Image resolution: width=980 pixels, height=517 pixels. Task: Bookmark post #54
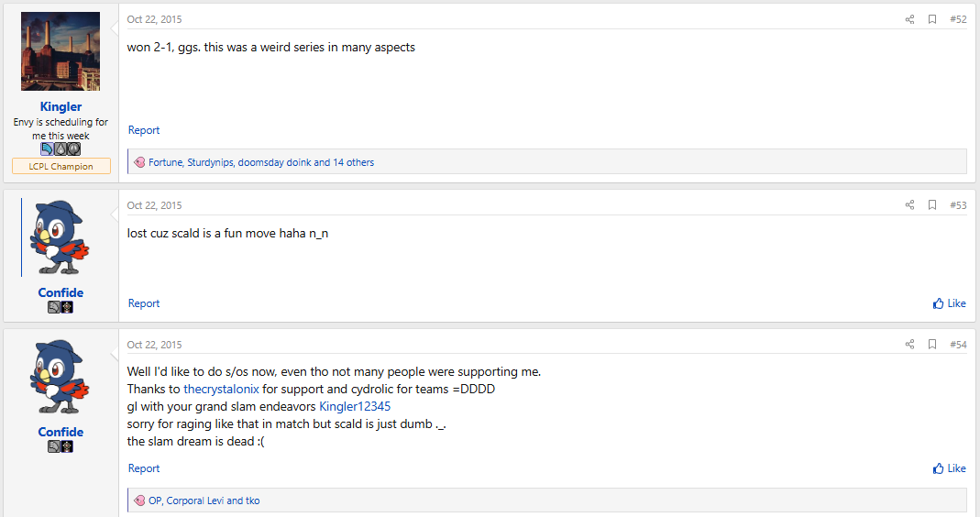(932, 345)
